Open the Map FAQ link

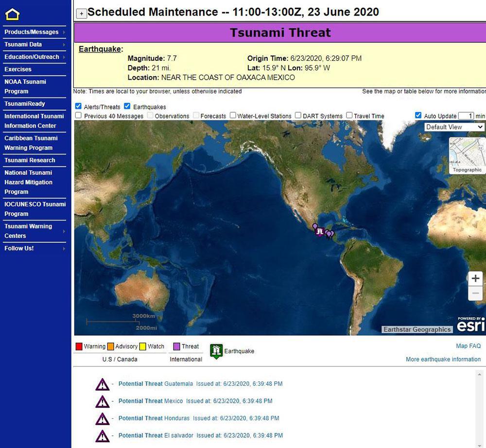(468, 346)
